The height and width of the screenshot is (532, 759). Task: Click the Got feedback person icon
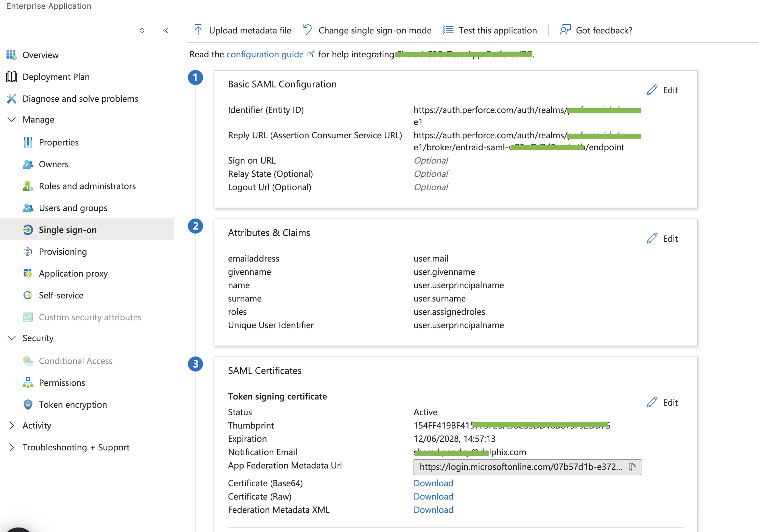[x=565, y=30]
